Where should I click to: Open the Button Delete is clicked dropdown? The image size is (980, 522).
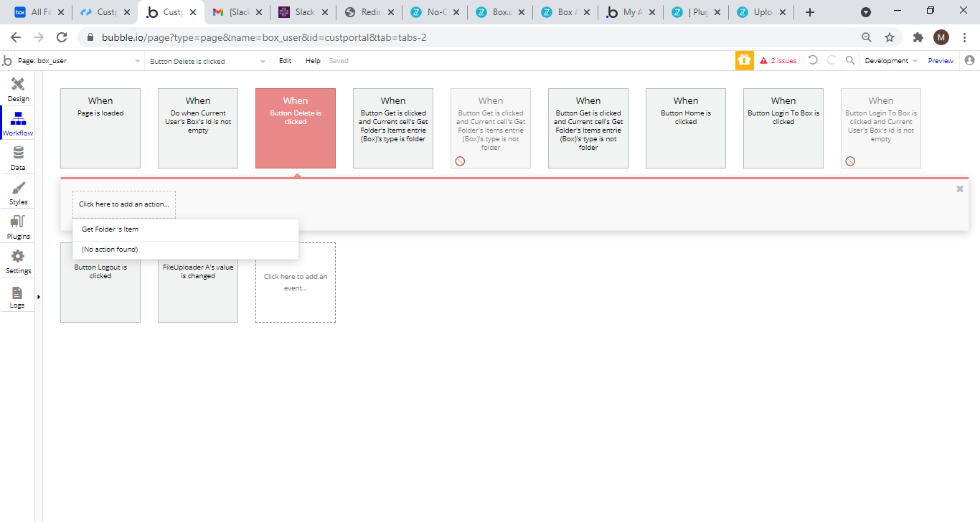point(207,61)
